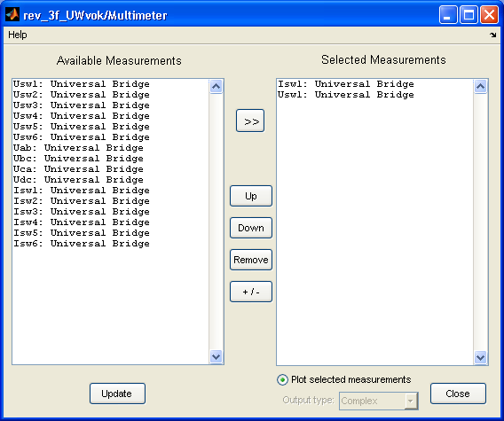This screenshot has width=504, height=421.
Task: Add selection with the >> button
Action: coord(250,121)
